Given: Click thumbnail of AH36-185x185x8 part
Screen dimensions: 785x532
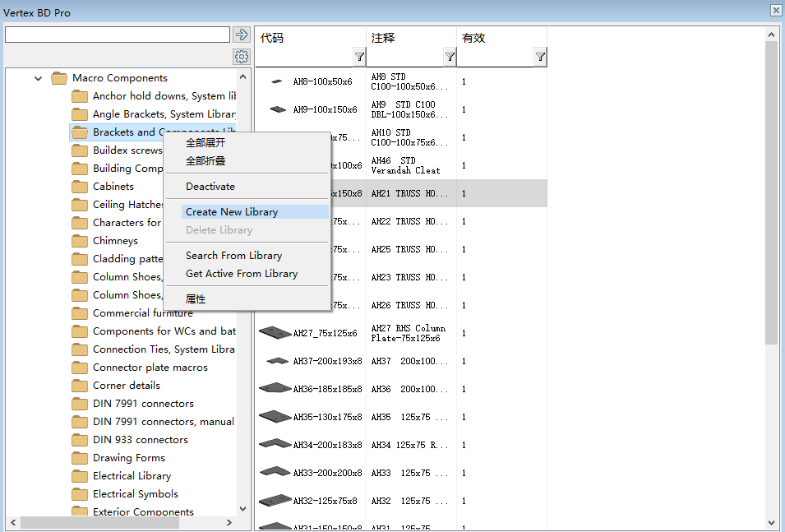Looking at the screenshot, I should (275, 388).
